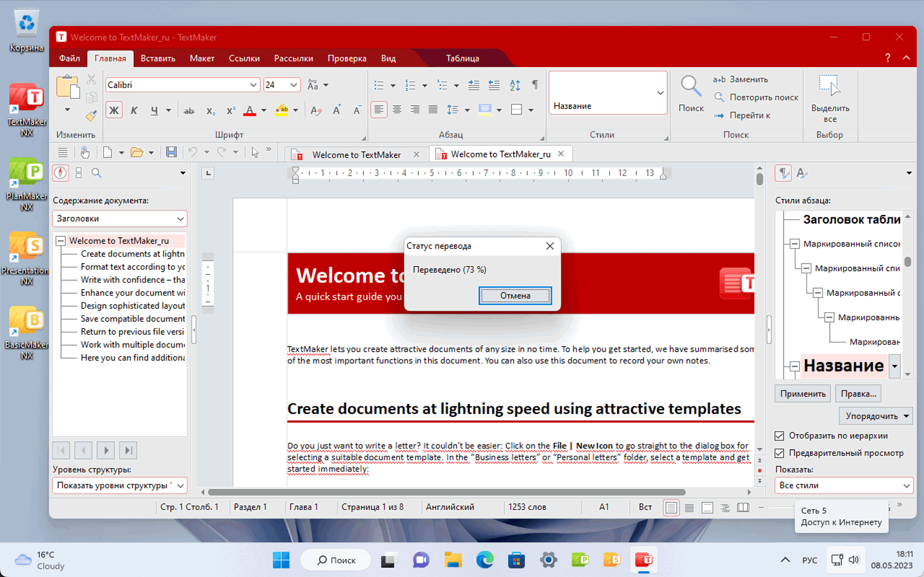The height and width of the screenshot is (577, 924).
Task: Click the italic К icon
Action: pyautogui.click(x=134, y=110)
